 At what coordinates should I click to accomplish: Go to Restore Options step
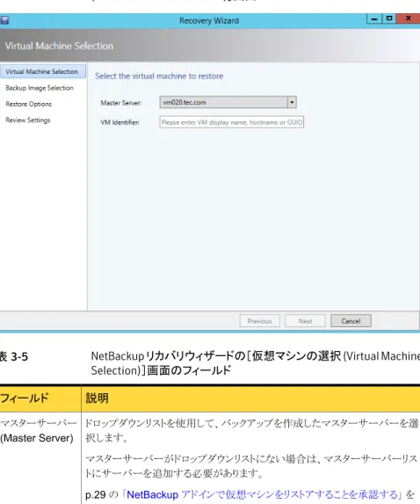[29, 104]
